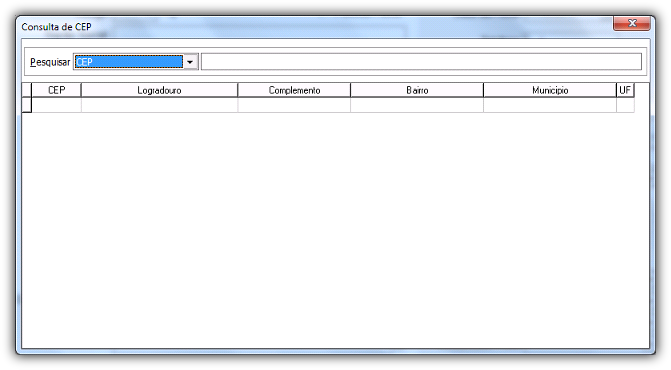Click the empty Bairro cell in first row
The width and height of the screenshot is (671, 370).
[417, 105]
